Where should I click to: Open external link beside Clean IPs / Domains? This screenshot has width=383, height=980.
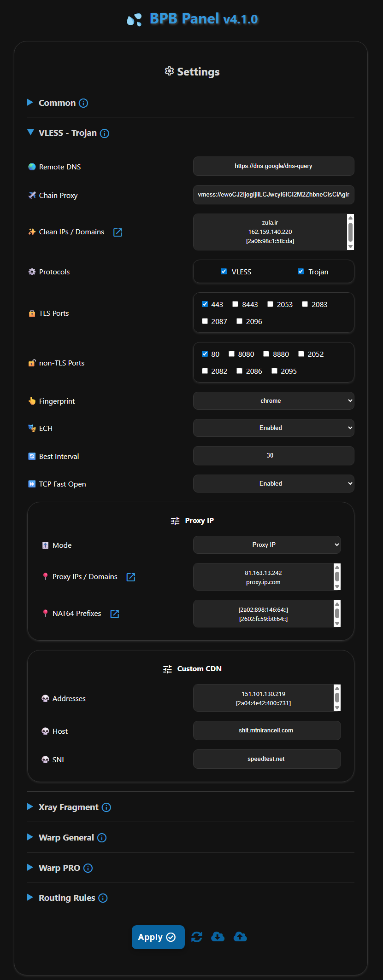point(118,232)
